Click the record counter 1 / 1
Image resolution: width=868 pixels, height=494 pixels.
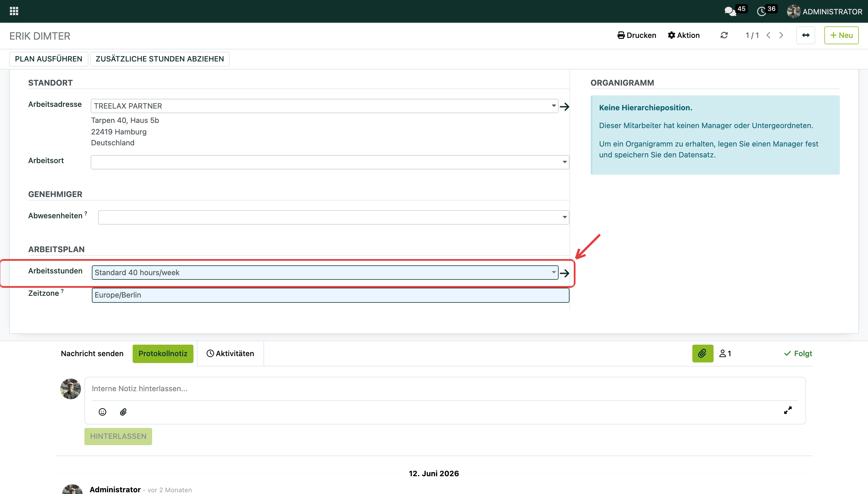[x=752, y=35]
